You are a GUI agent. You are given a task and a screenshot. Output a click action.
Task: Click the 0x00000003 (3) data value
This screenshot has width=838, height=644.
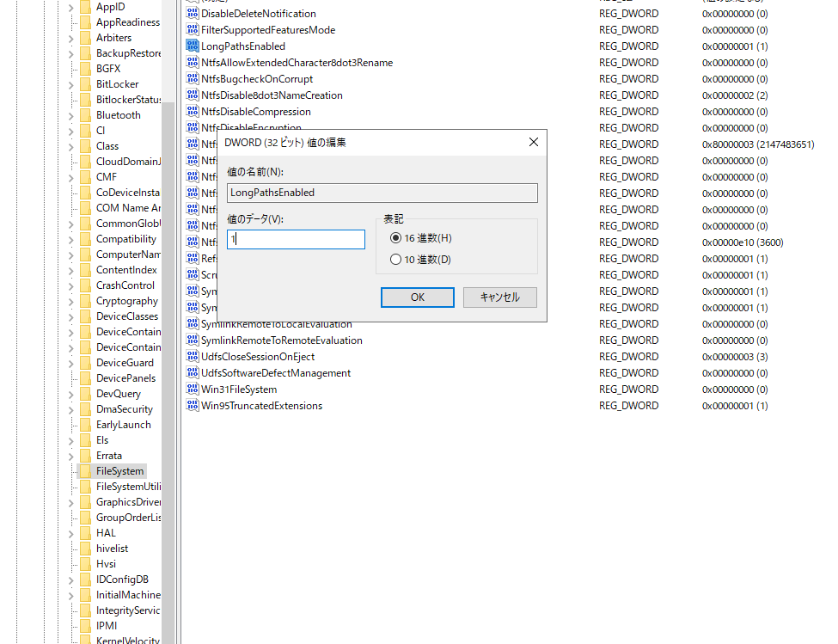pos(735,357)
